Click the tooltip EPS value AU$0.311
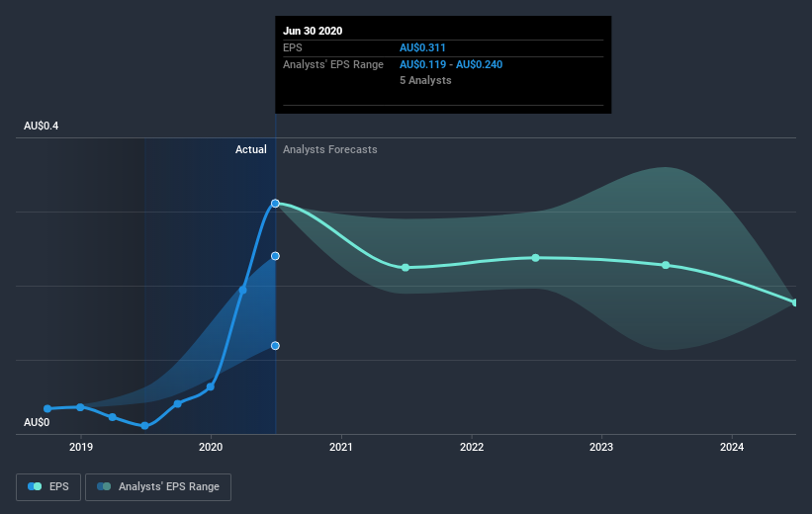Viewport: 812px width, 514px height. (x=422, y=48)
